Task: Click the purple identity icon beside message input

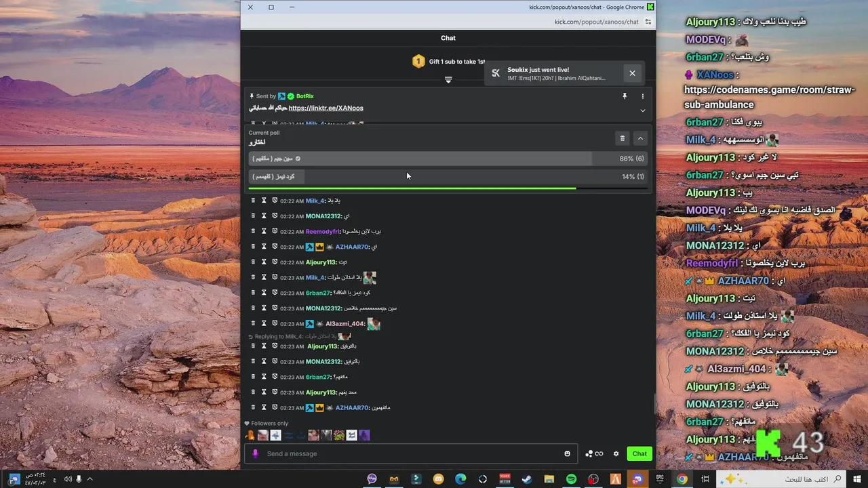Action: coord(255,453)
